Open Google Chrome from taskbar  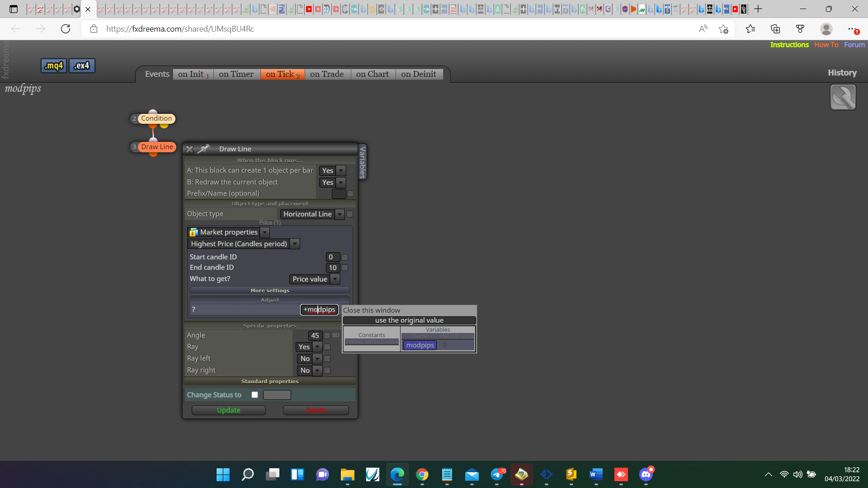(x=422, y=474)
